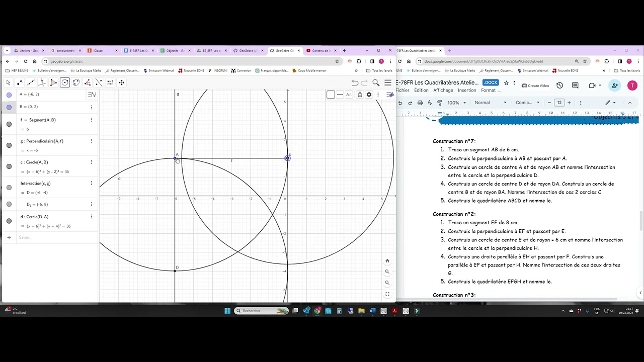The width and height of the screenshot is (644, 362).
Task: Open the Affichage menu in Docs
Action: click(x=443, y=90)
